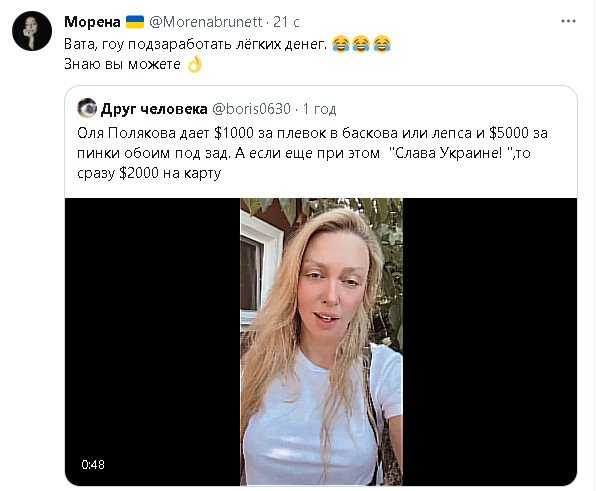The width and height of the screenshot is (596, 491).
Task: Open the quoted tweet text about Оля Полякова
Action: (312, 153)
